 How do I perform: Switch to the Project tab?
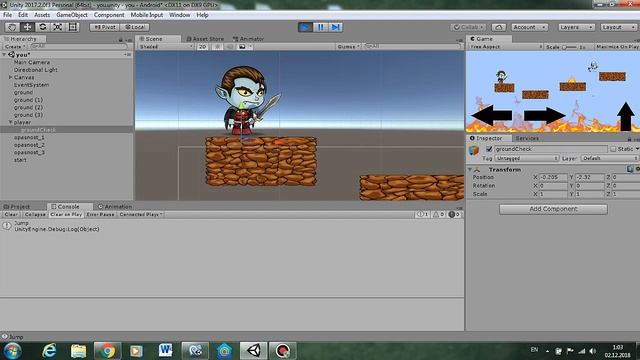(x=17, y=207)
